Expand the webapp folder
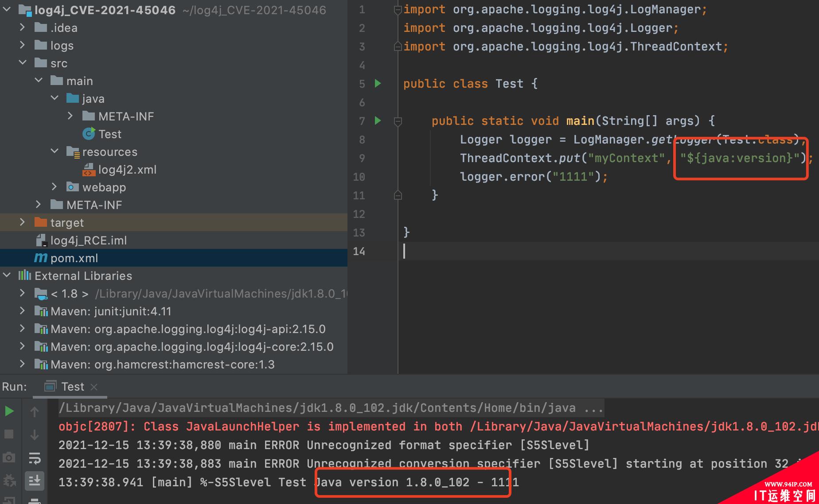The height and width of the screenshot is (504, 819). coord(55,187)
